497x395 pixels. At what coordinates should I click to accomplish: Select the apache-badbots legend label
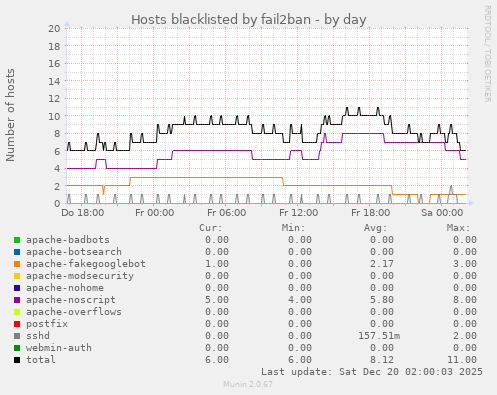[x=68, y=240]
